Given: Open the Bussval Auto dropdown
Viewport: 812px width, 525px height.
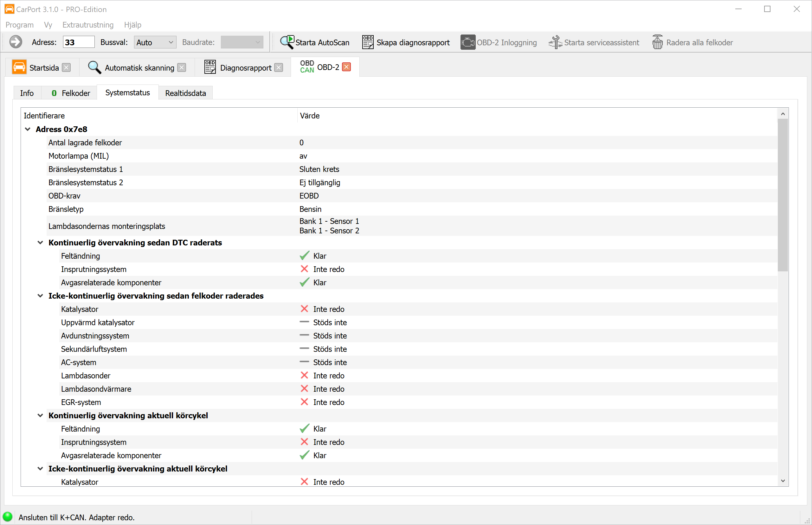Looking at the screenshot, I should 155,42.
